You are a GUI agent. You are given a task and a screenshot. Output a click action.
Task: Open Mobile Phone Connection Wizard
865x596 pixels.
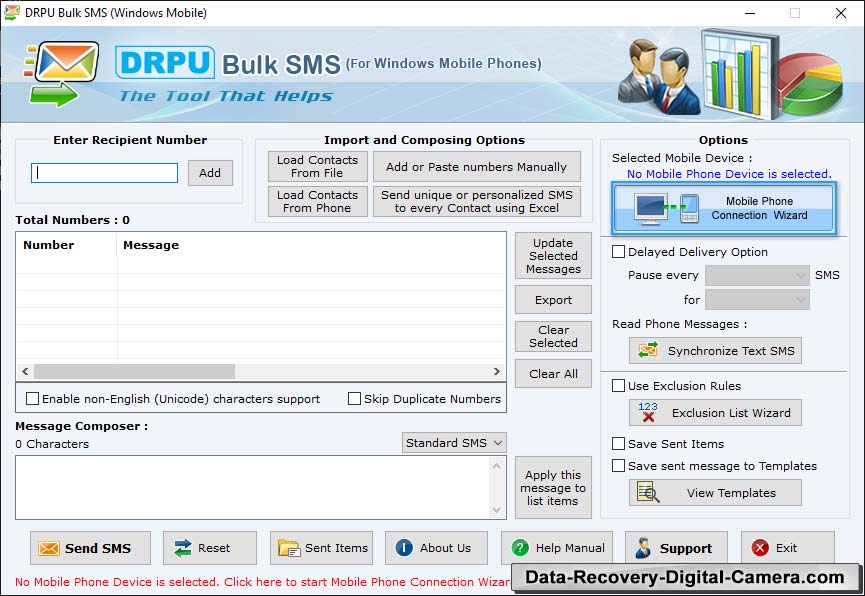coord(724,209)
